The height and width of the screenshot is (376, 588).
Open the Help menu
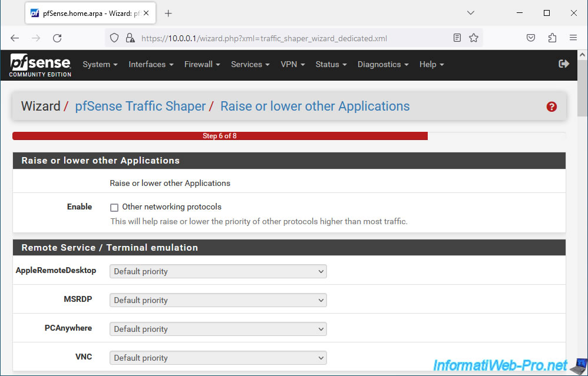tap(432, 64)
